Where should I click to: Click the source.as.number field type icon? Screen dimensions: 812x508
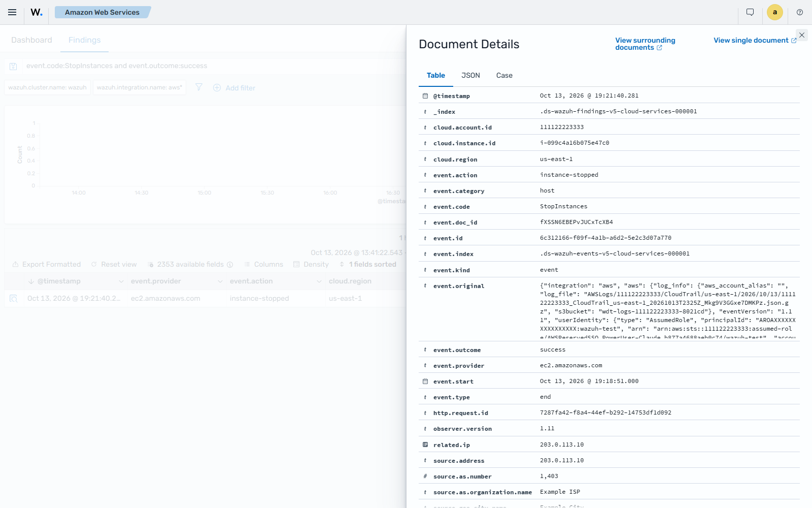click(425, 476)
